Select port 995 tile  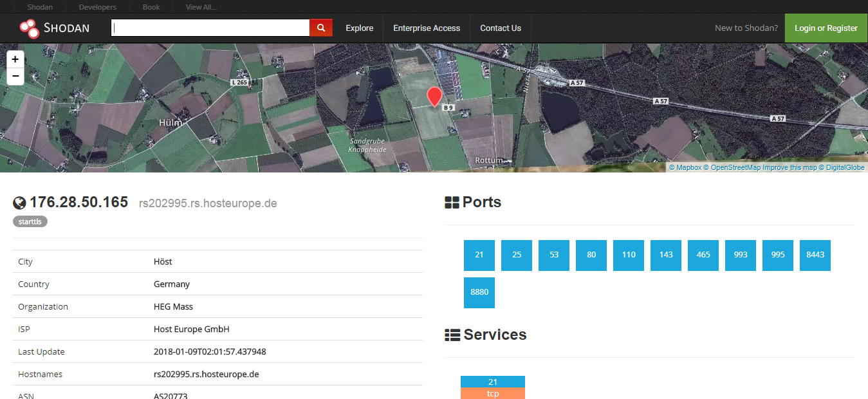pos(778,255)
